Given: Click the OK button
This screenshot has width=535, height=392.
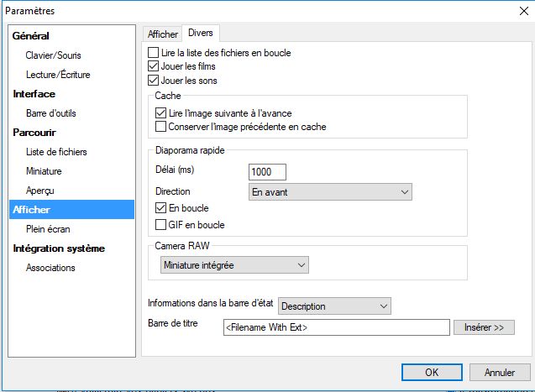Looking at the screenshot, I should 431,372.
